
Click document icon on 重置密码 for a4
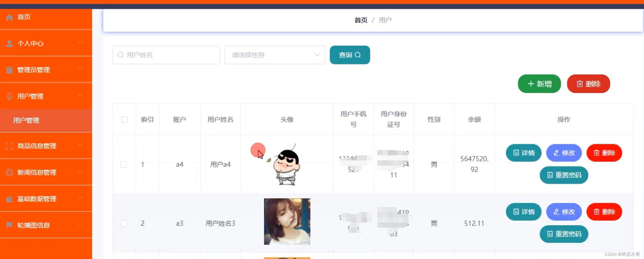click(x=550, y=175)
